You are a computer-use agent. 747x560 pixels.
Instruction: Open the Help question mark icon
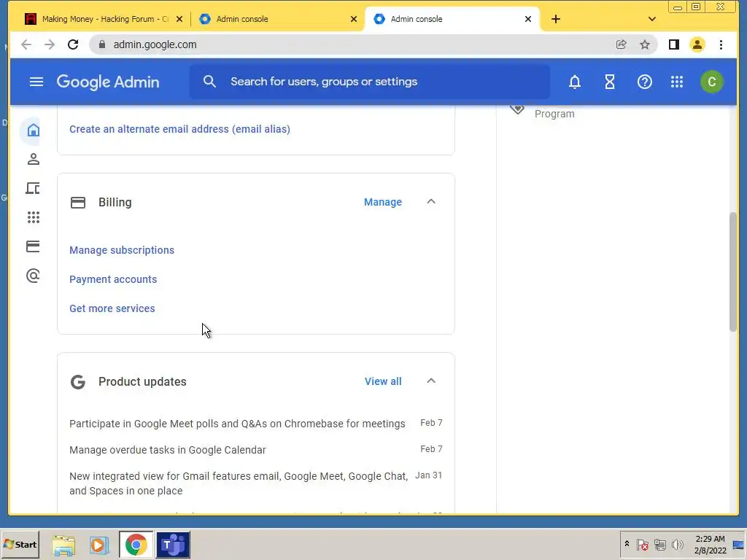644,82
